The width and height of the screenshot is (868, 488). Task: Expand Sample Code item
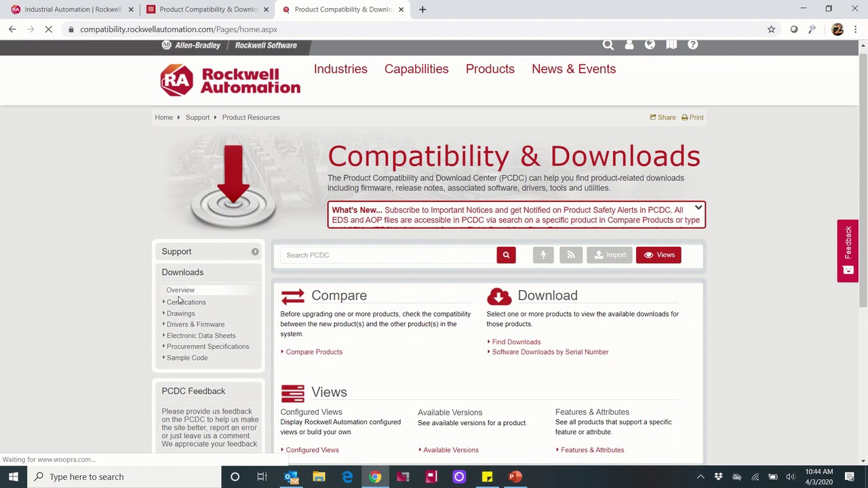186,358
